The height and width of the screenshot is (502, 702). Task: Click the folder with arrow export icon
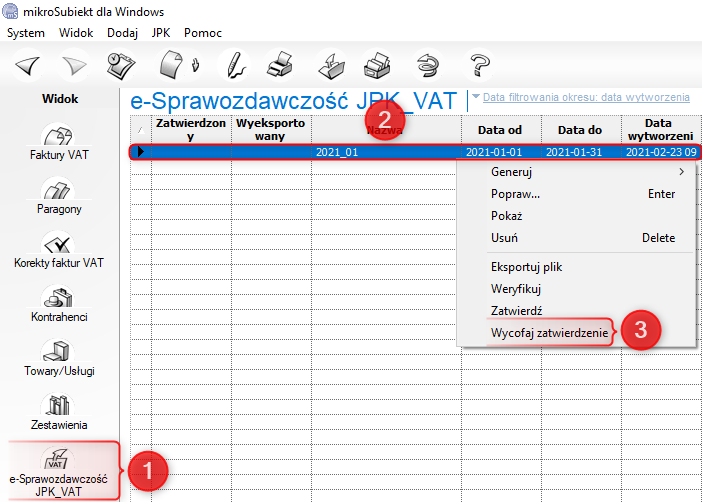pos(331,66)
